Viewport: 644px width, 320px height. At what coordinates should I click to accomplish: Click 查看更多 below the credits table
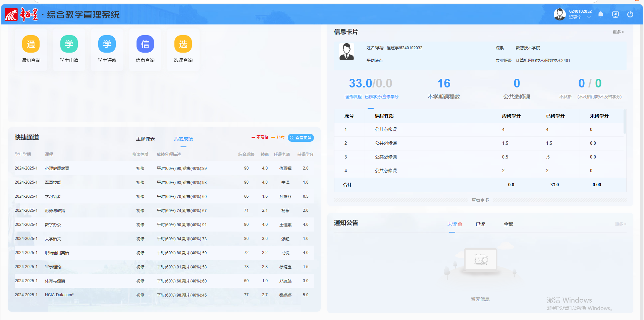pos(480,200)
